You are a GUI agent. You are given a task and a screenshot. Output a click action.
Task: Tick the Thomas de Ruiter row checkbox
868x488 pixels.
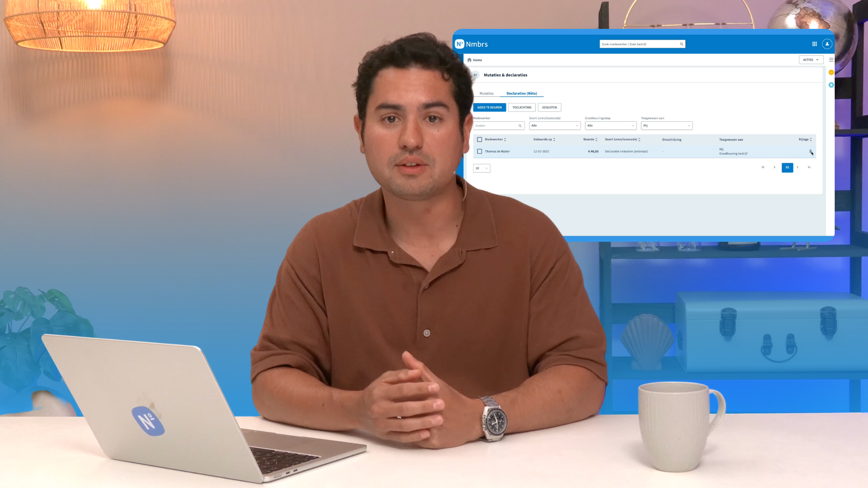479,151
